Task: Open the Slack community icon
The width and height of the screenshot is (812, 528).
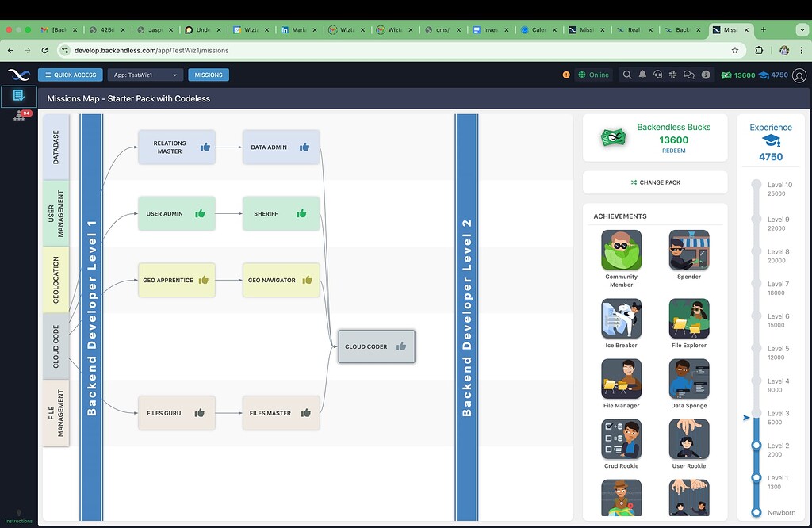Action: [672, 75]
